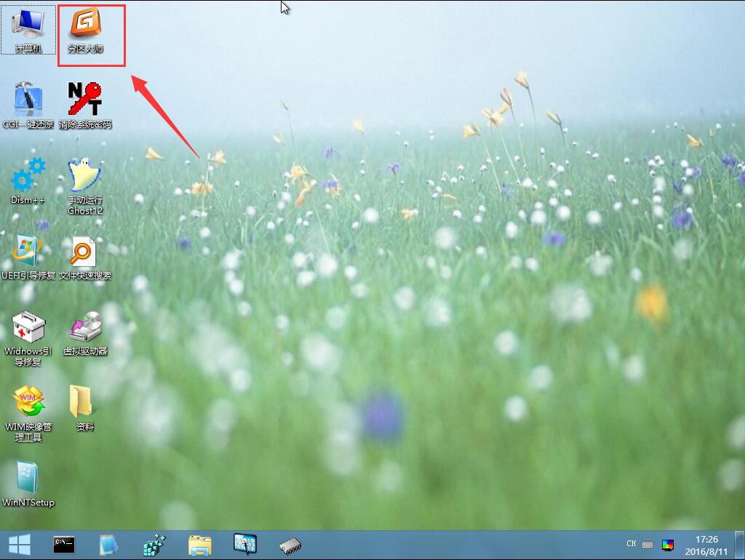Viewport: 745px width, 560px height.
Task: Open the display resolution tray icon
Action: click(668, 543)
